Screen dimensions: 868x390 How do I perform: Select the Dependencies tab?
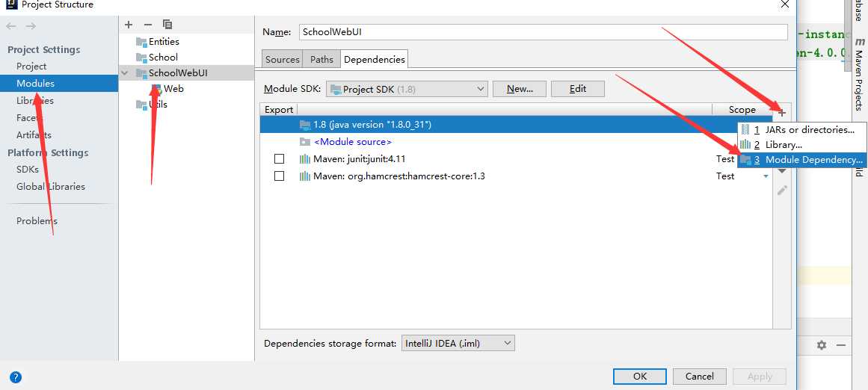pos(375,60)
